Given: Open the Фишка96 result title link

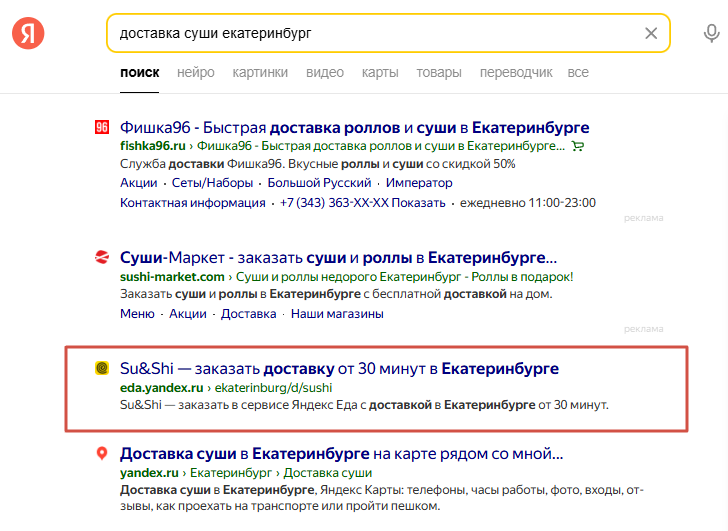Looking at the screenshot, I should [x=354, y=127].
